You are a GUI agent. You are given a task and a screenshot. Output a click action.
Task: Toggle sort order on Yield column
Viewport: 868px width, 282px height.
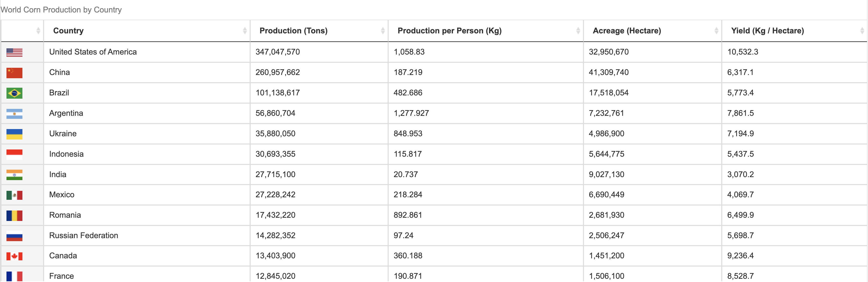pos(767,31)
